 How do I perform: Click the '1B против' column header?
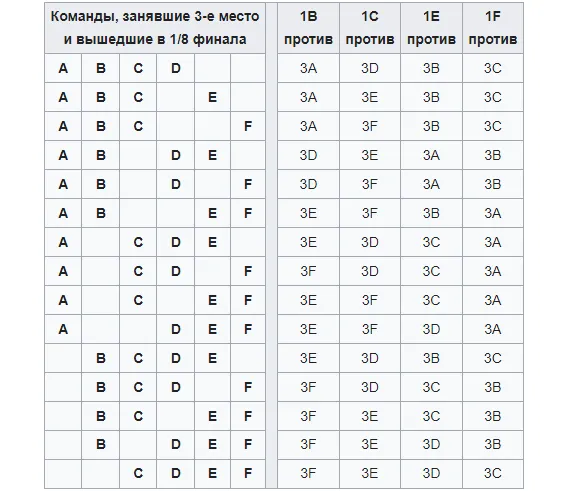point(308,28)
